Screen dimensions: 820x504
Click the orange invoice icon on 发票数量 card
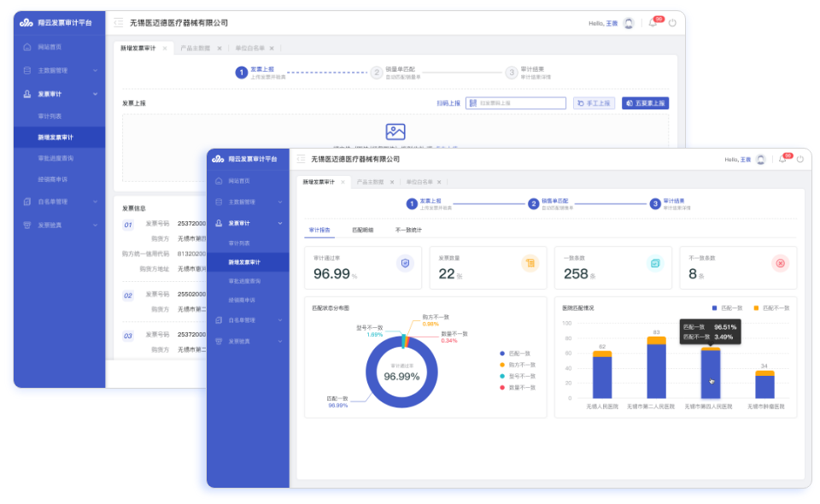pyautogui.click(x=530, y=263)
